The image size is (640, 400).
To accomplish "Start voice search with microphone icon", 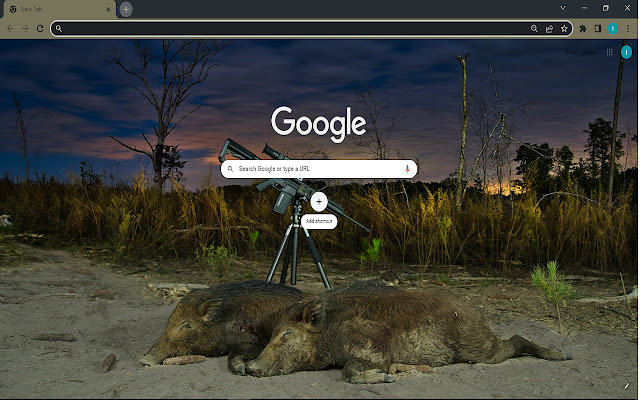I will coord(407,169).
